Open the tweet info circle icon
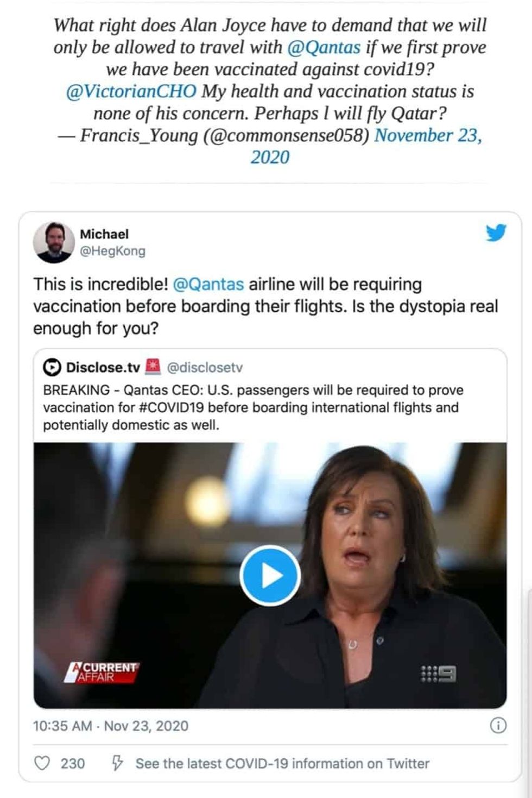532x798 pixels. coord(498,725)
